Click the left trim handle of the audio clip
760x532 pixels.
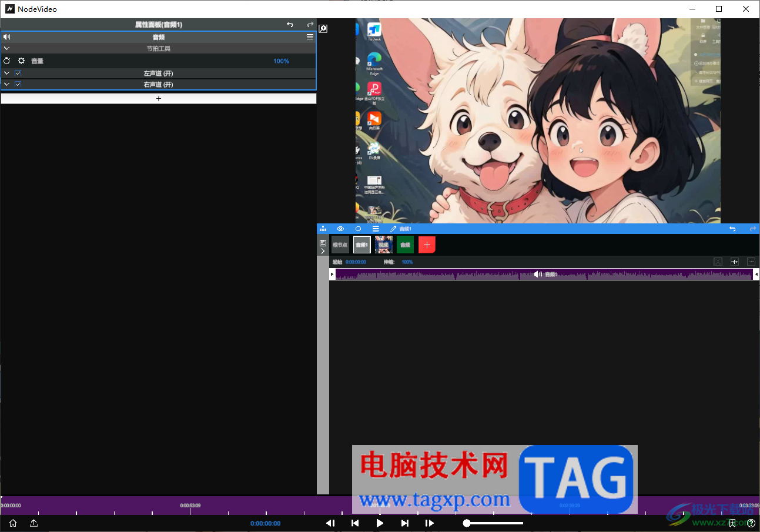tap(332, 275)
